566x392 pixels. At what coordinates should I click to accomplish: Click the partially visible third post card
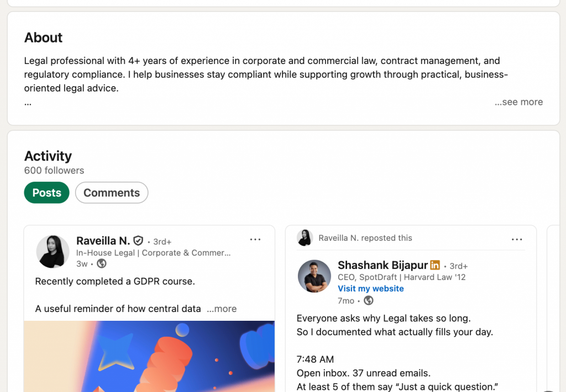[x=554, y=304]
